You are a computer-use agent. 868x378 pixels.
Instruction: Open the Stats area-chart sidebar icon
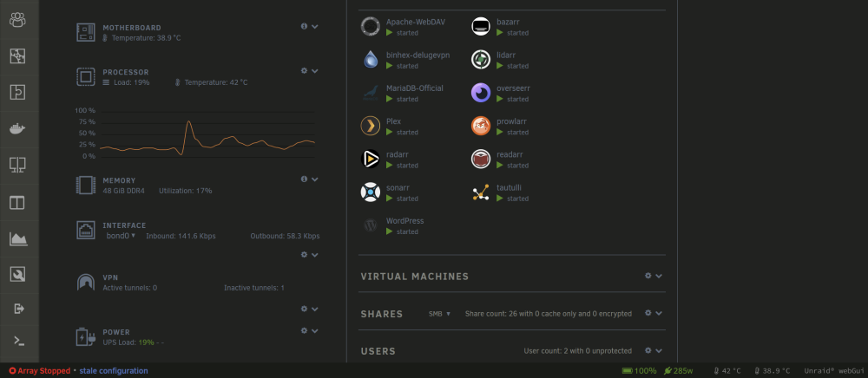(17, 238)
